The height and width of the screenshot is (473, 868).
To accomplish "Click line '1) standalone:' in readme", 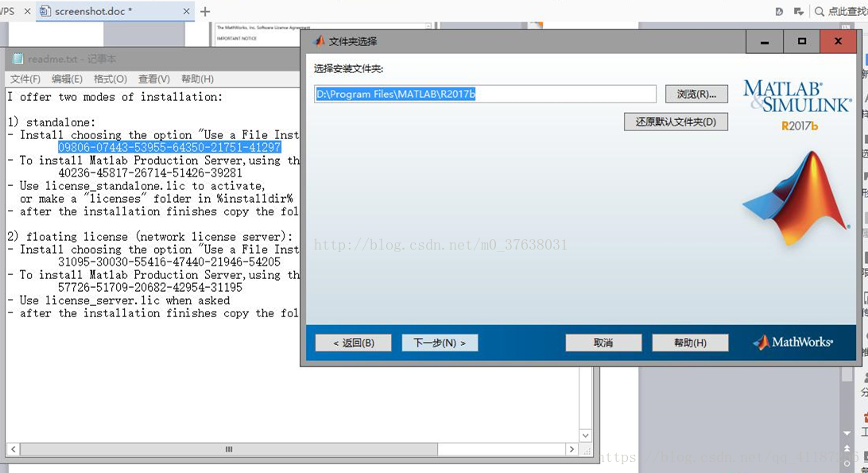I will [x=52, y=122].
